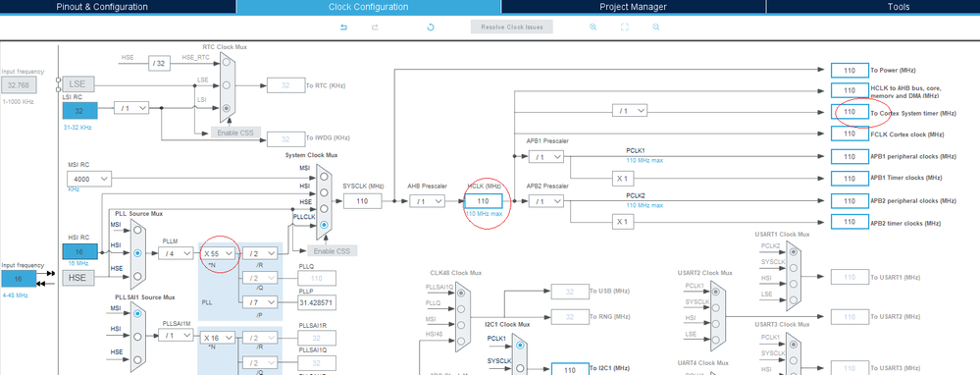This screenshot has height=375, width=980.
Task: Open the PLL /Q divider dropdown
Action: pos(260,278)
